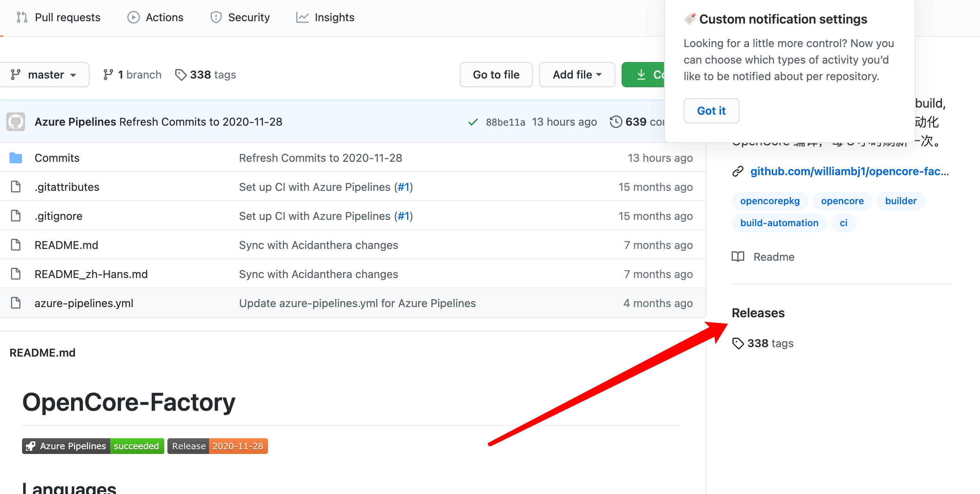Click the Readme book icon
This screenshot has width=980, height=494.
[x=738, y=257]
